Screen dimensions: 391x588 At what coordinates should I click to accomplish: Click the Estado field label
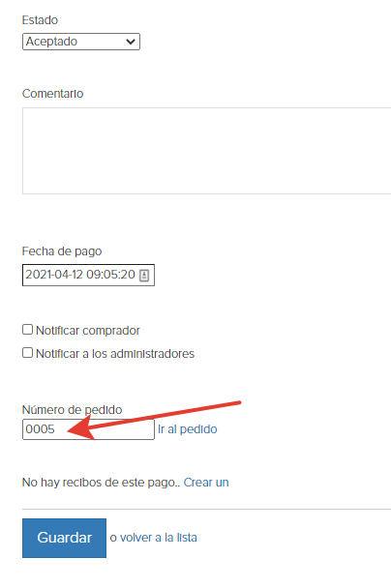40,20
